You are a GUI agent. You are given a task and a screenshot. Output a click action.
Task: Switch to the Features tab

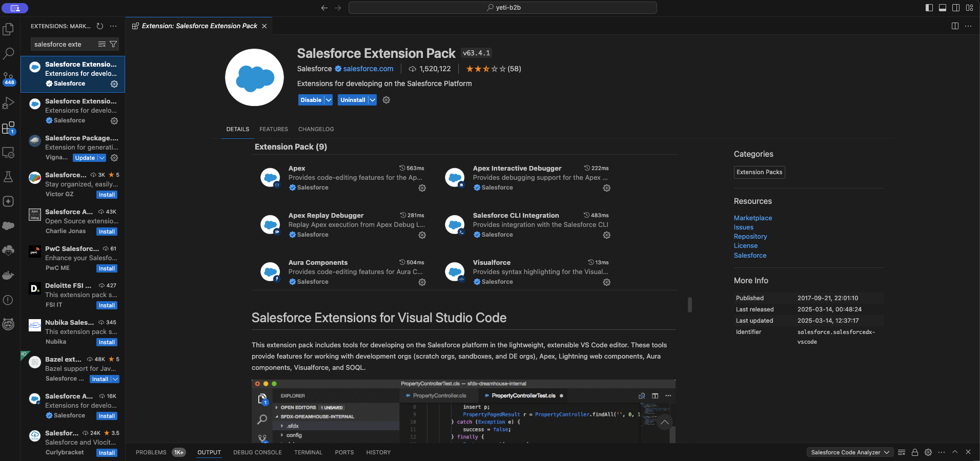point(274,129)
